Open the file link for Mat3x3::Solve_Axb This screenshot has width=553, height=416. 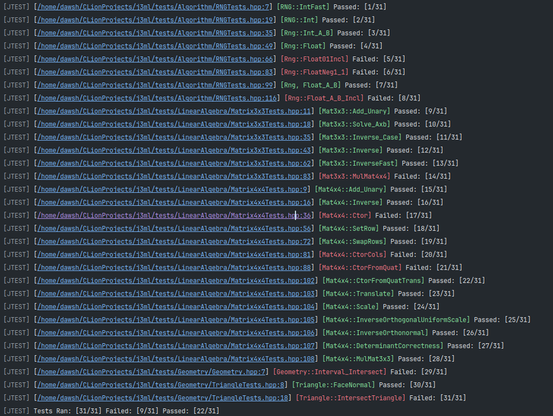point(175,124)
